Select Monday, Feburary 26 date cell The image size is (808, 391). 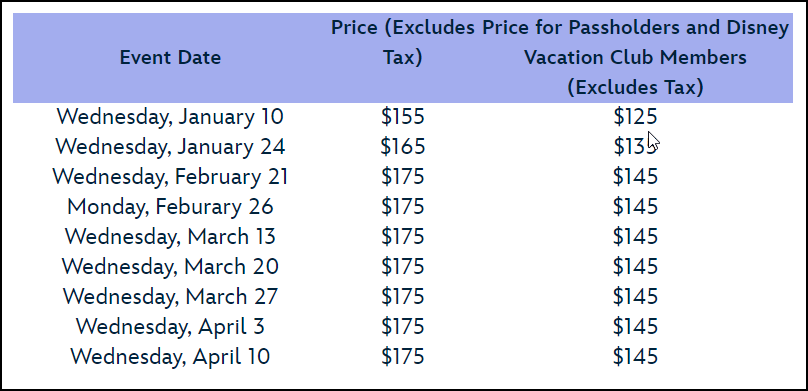(x=170, y=207)
